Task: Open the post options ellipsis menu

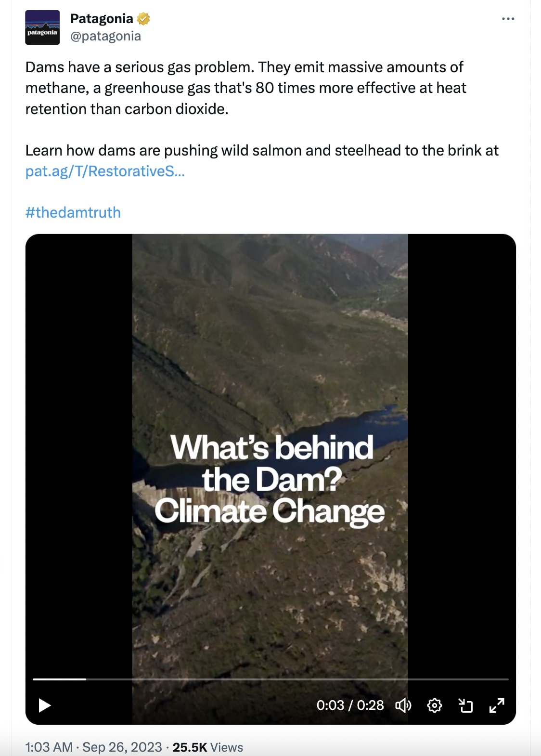Action: (509, 18)
